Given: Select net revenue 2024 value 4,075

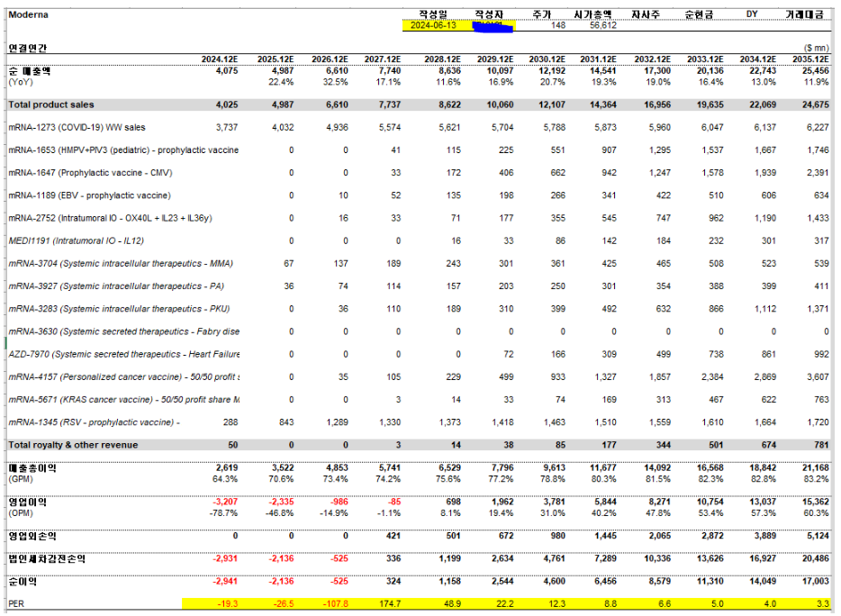Looking at the screenshot, I should click(227, 71).
